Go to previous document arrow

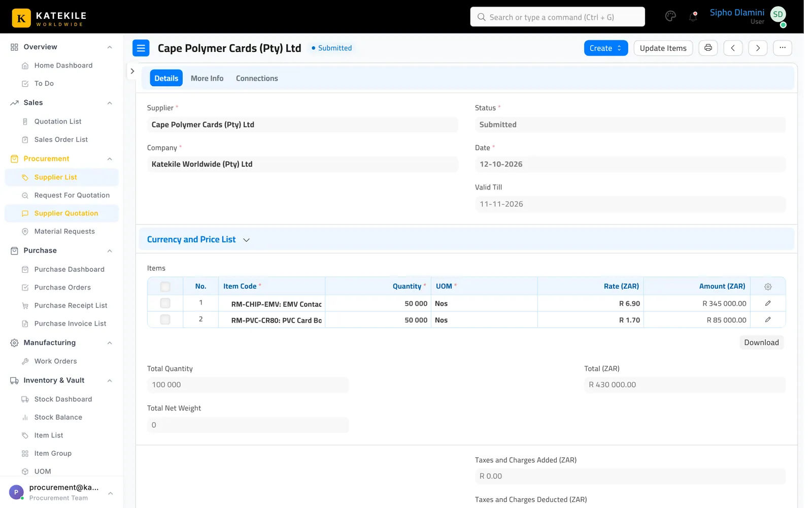[733, 48]
